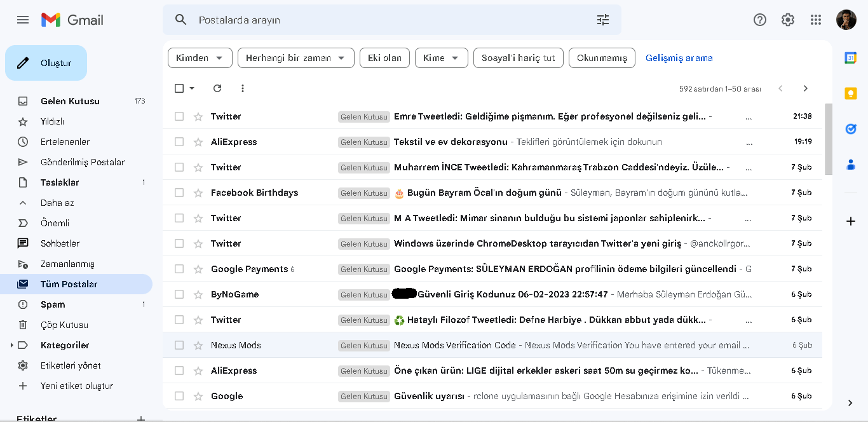Refresh the mail list

217,88
